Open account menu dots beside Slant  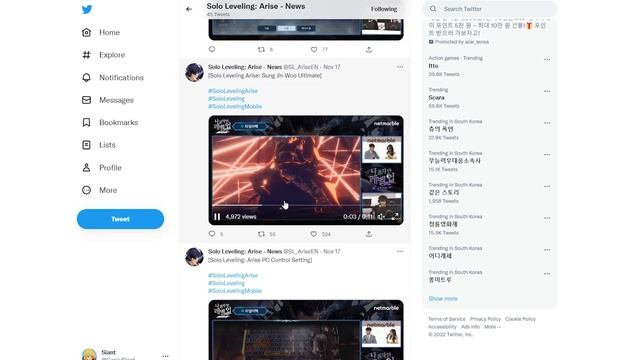pyautogui.click(x=165, y=356)
